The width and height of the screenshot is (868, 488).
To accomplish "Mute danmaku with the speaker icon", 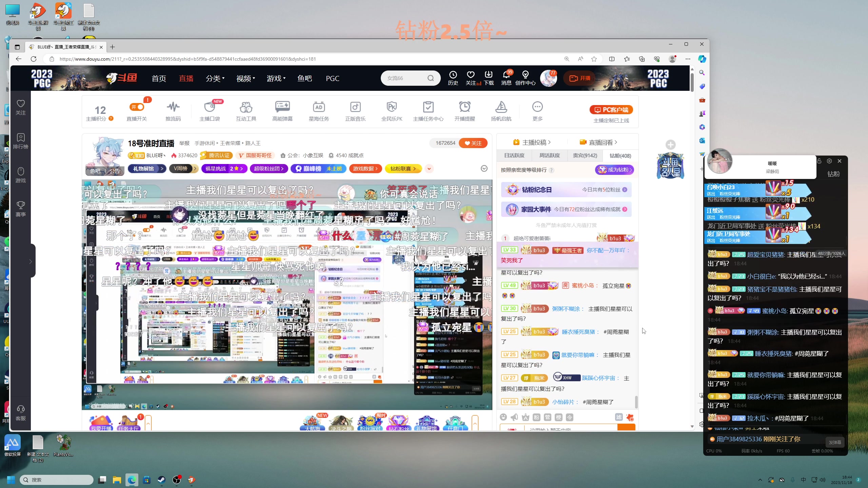I will point(514,417).
